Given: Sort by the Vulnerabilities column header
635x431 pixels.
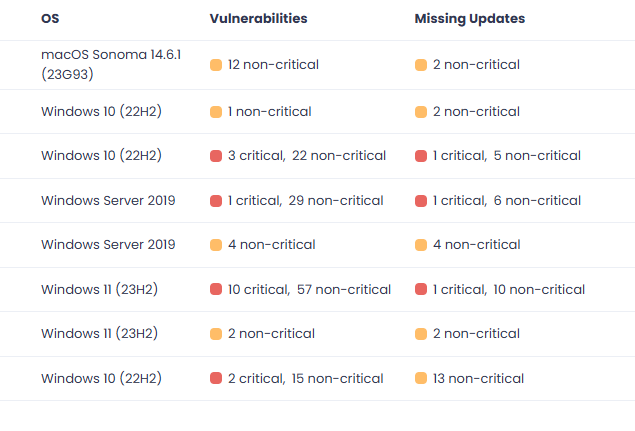Looking at the screenshot, I should (x=258, y=19).
